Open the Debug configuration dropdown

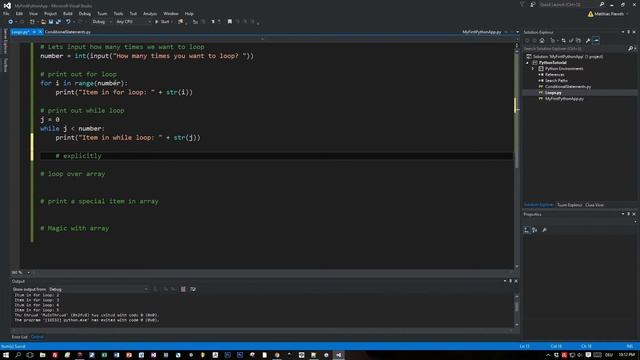click(x=101, y=22)
